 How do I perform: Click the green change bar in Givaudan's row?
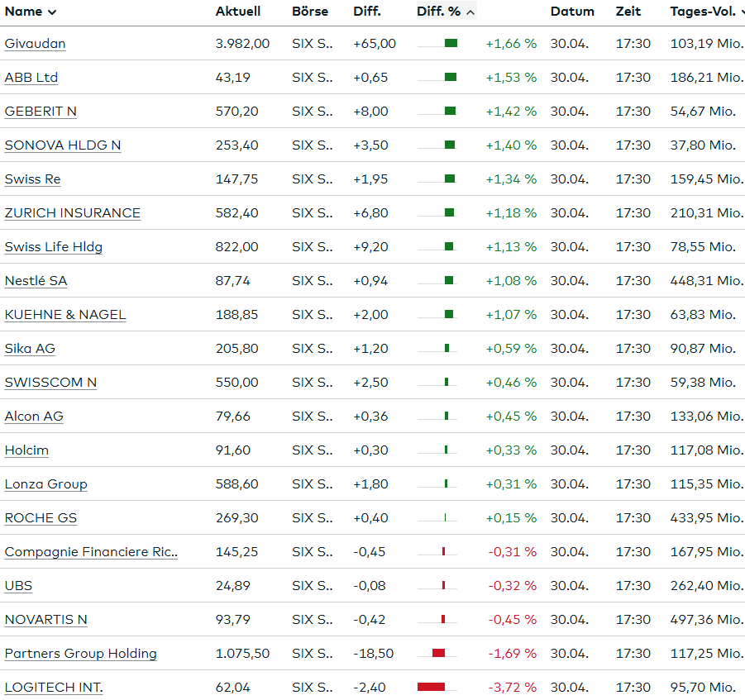(451, 43)
